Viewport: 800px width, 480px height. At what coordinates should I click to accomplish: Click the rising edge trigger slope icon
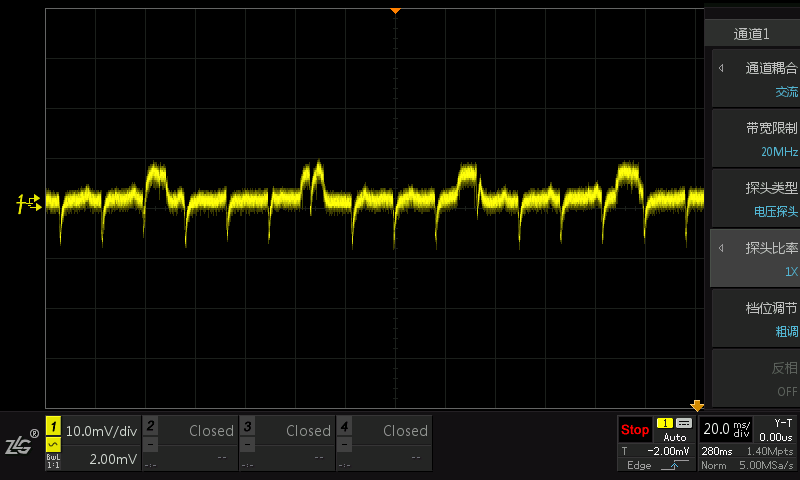pos(673,465)
